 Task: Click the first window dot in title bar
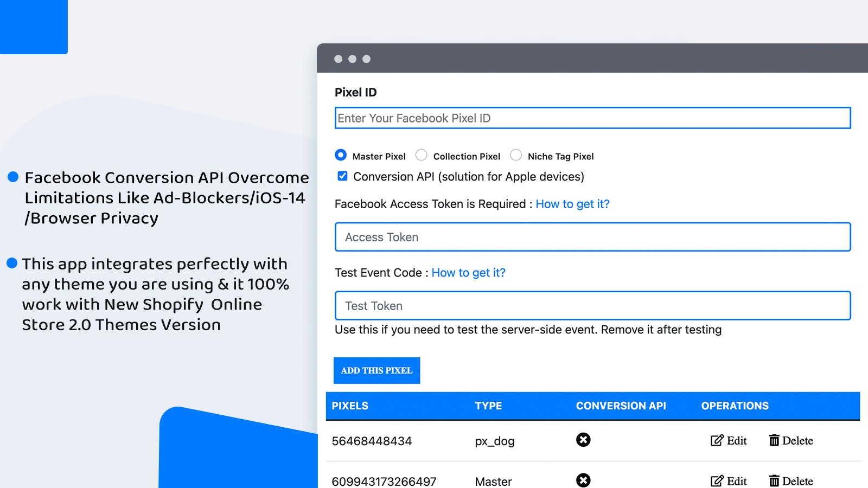coord(338,59)
